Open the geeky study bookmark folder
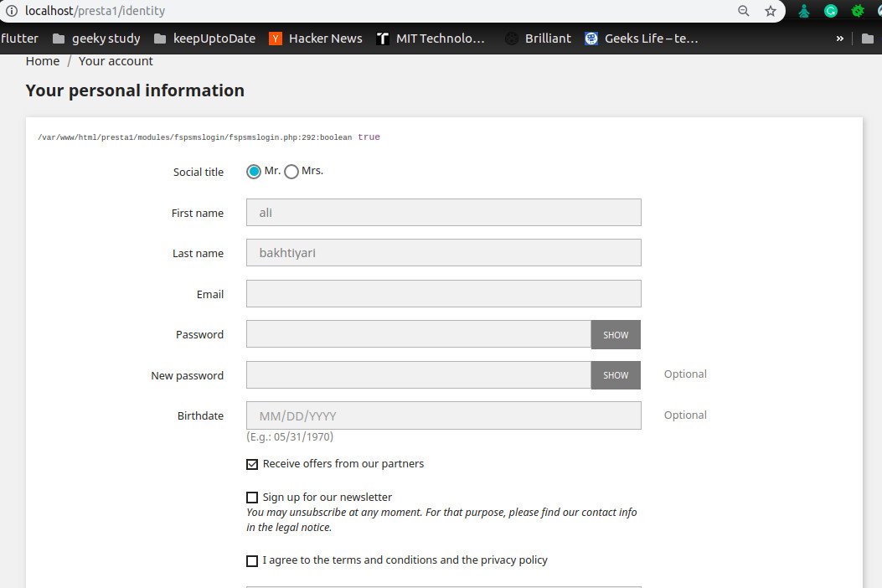 click(x=96, y=38)
